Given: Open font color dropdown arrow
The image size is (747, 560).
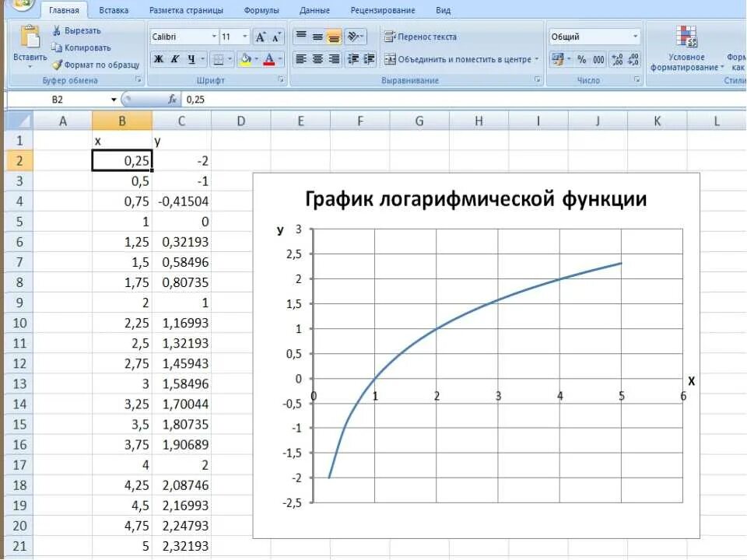Looking at the screenshot, I should [280, 59].
